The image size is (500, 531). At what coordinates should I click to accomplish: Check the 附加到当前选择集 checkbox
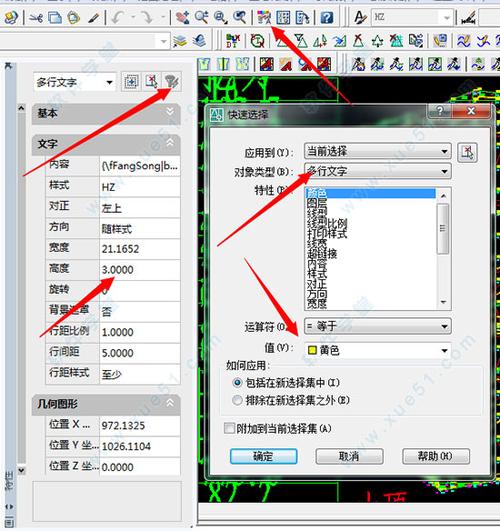(x=229, y=428)
